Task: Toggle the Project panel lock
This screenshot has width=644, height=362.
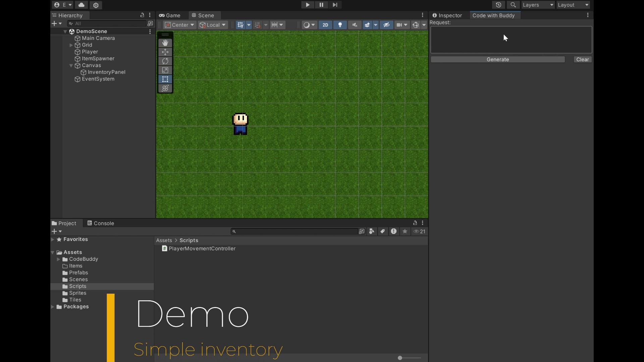Action: (415, 223)
